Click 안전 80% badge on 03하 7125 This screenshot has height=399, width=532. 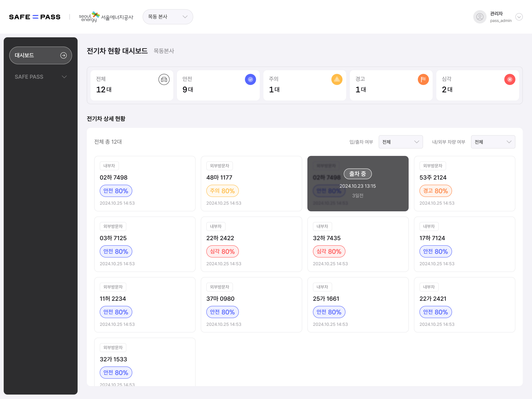(x=116, y=251)
